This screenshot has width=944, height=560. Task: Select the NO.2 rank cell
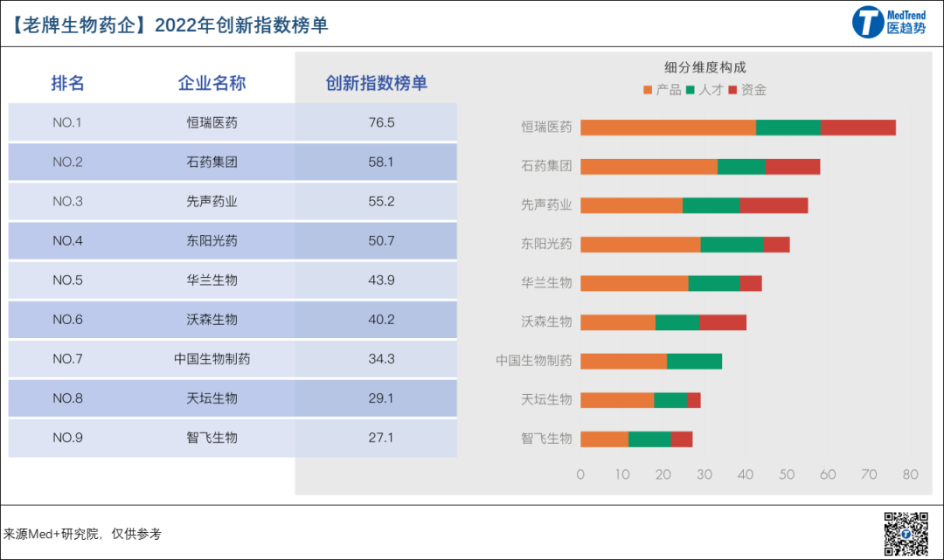tap(67, 162)
